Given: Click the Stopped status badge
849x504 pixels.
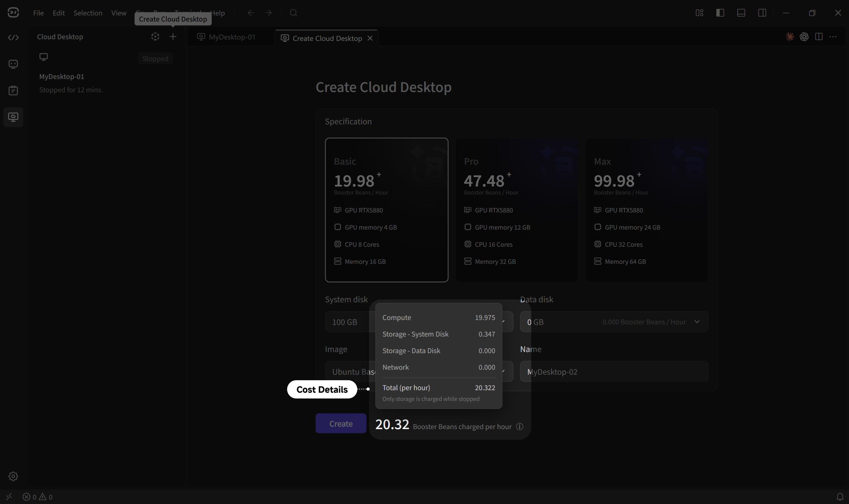Looking at the screenshot, I should point(155,58).
